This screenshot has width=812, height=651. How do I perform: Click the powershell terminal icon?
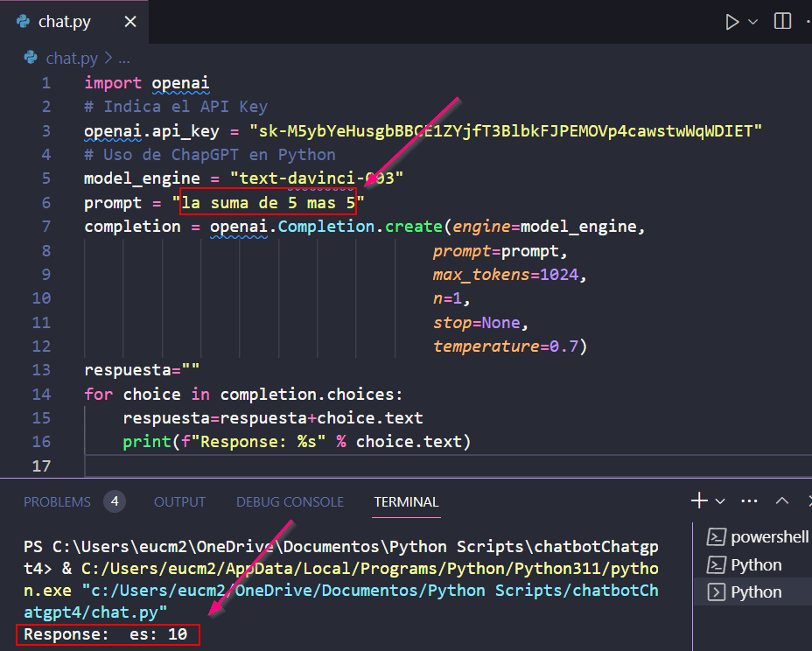[716, 537]
